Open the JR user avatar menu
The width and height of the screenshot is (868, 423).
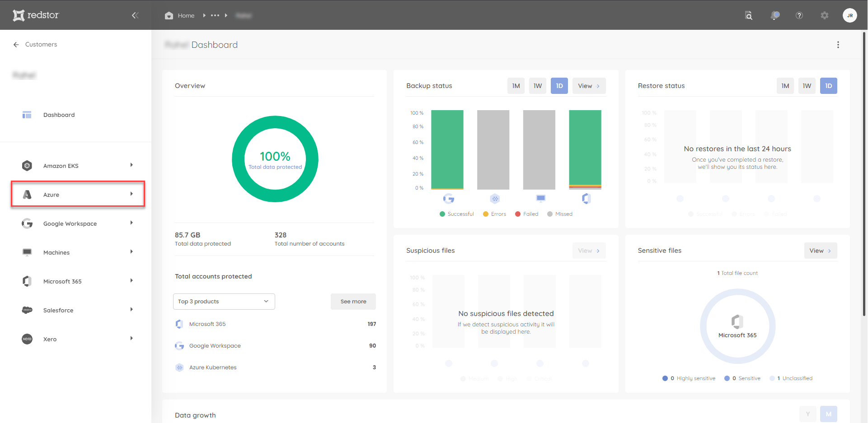(x=849, y=15)
